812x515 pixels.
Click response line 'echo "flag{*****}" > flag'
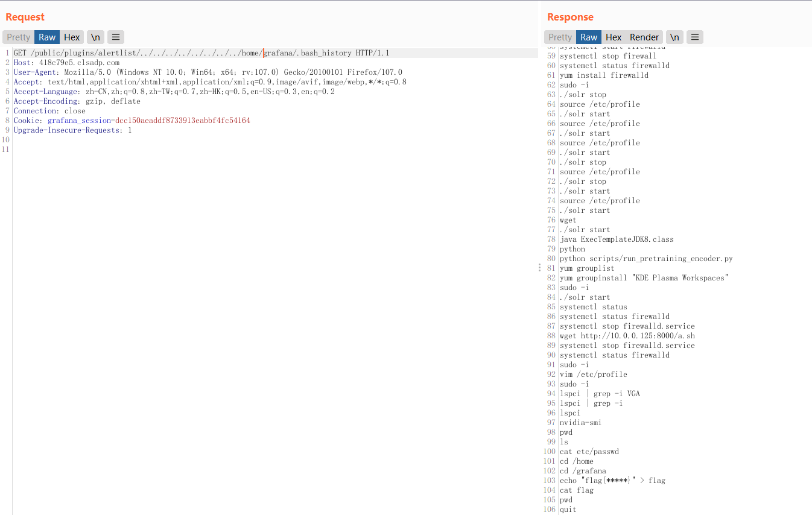(x=612, y=481)
